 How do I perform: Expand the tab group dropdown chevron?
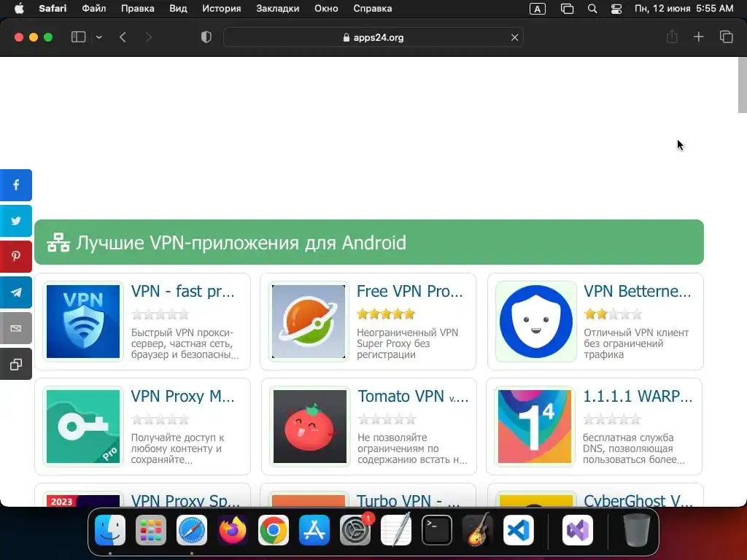99,37
